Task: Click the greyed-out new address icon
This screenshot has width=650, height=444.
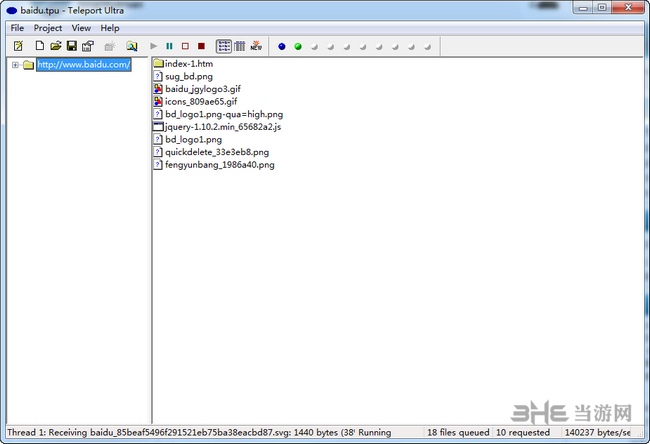Action: click(x=109, y=46)
